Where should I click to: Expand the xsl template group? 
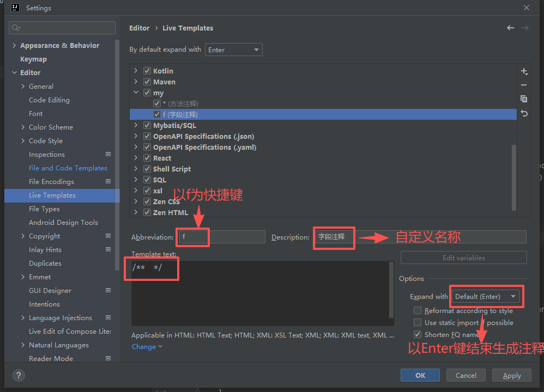coord(136,190)
